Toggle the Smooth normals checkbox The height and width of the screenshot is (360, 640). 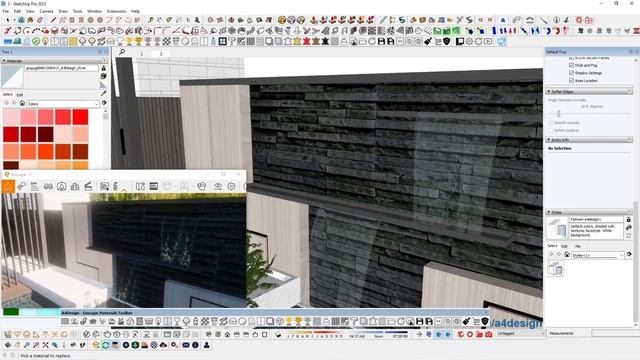point(551,122)
